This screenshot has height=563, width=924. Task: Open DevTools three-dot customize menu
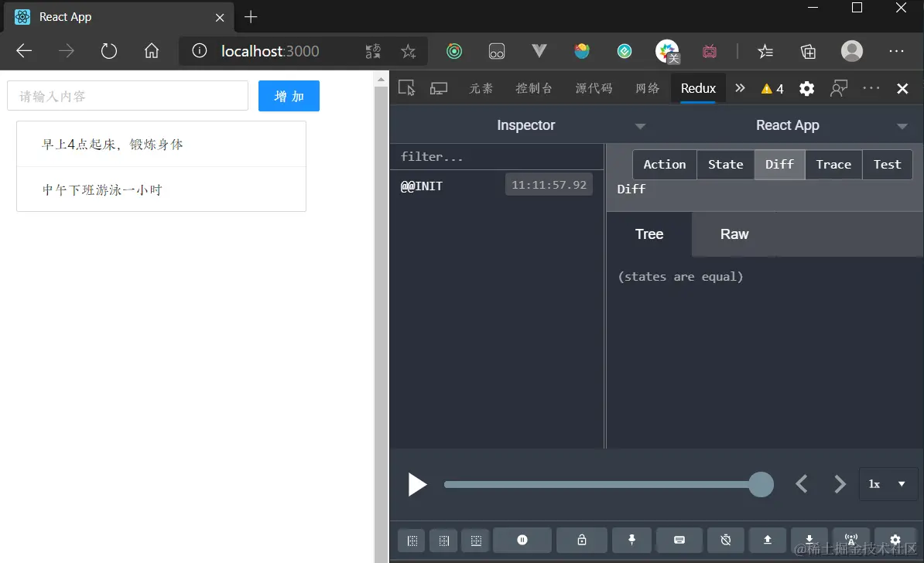[871, 87]
